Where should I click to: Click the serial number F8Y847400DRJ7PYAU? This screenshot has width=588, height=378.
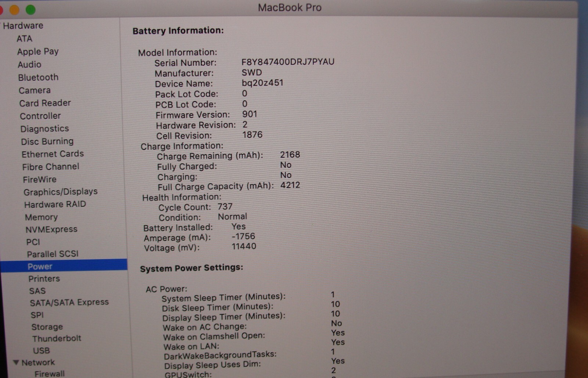pos(288,61)
